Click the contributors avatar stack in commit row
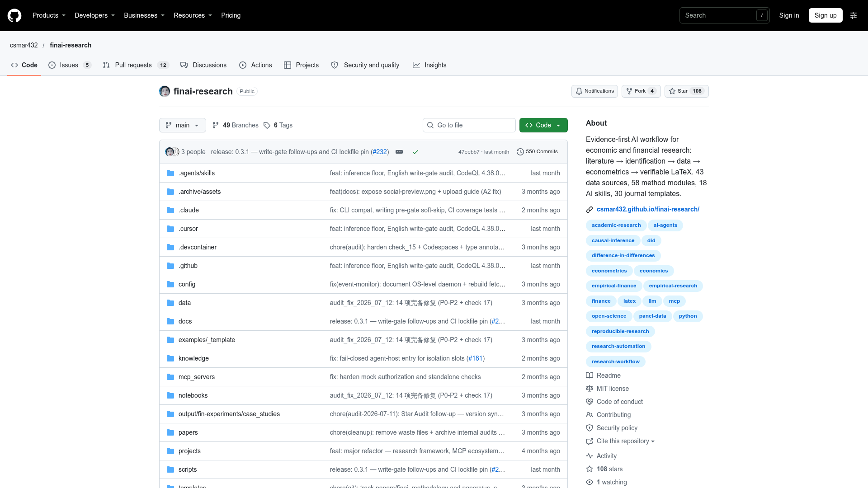Image resolution: width=868 pixels, height=488 pixels. (172, 152)
